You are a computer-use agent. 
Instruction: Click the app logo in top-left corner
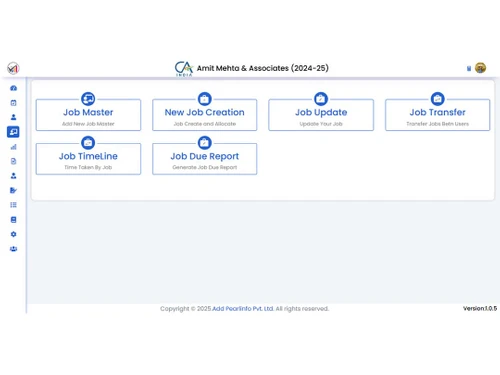(x=13, y=68)
